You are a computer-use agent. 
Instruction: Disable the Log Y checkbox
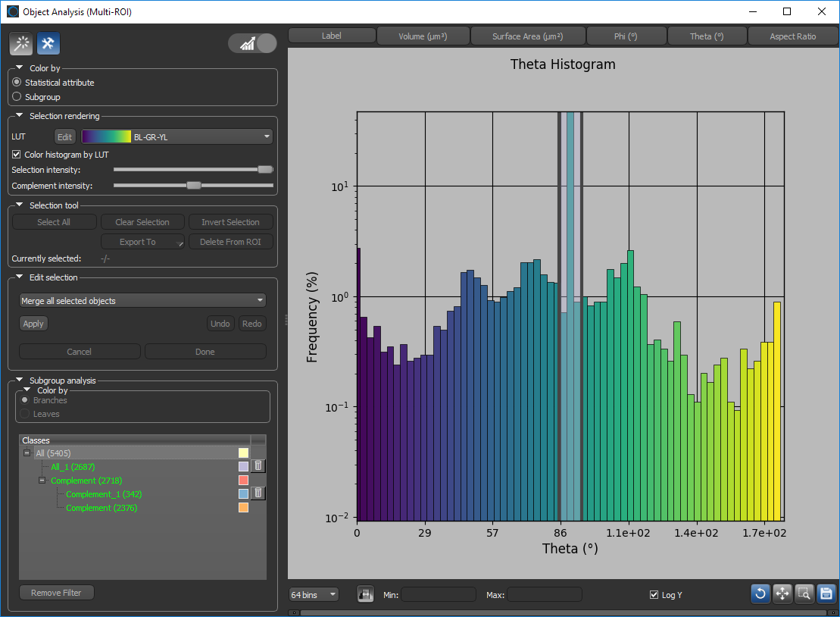[654, 595]
